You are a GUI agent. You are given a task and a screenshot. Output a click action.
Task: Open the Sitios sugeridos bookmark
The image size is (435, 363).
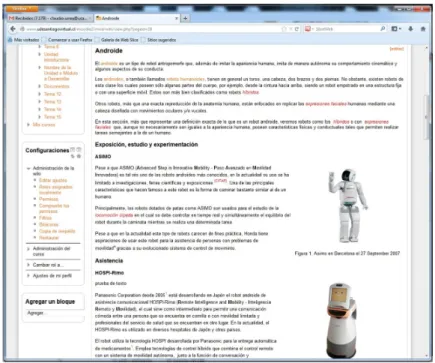159,40
